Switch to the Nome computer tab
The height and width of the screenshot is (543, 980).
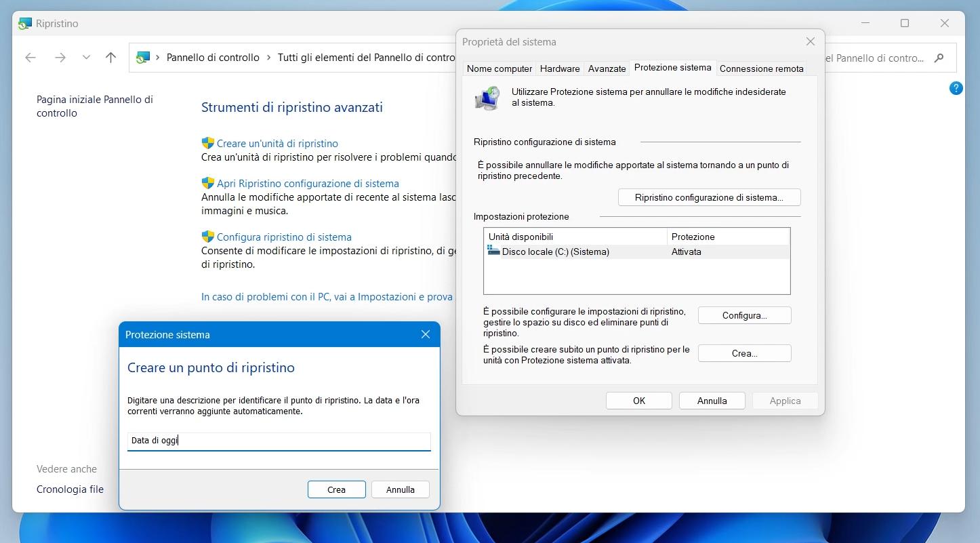pos(499,68)
